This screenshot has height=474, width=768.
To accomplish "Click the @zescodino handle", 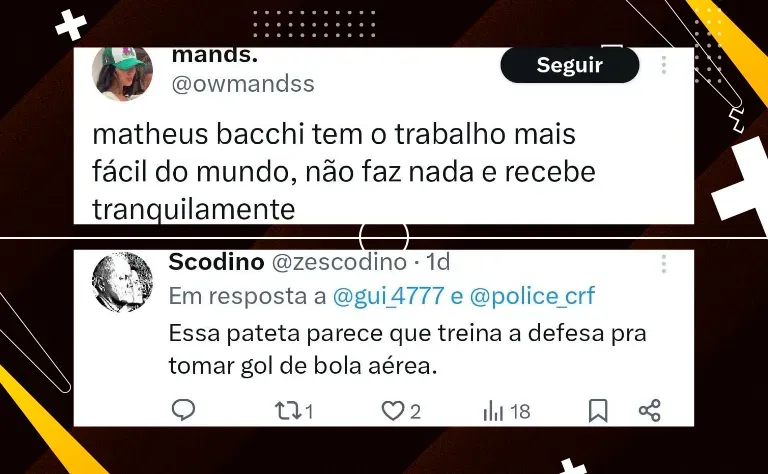I will pyautogui.click(x=339, y=262).
